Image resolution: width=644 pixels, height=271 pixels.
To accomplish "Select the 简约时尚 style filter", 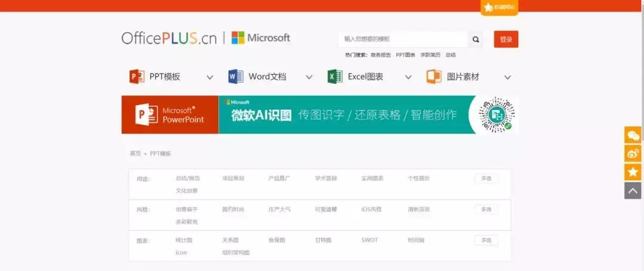I will 233,210.
